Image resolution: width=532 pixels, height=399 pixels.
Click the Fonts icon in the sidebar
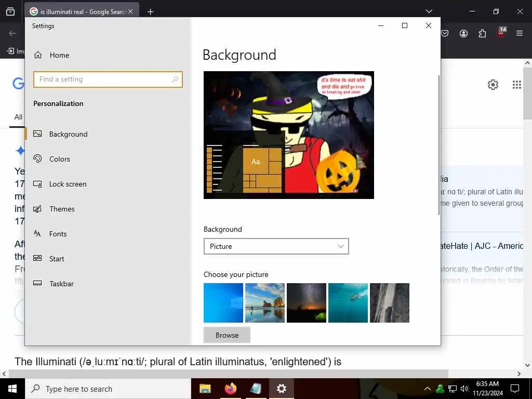37,233
